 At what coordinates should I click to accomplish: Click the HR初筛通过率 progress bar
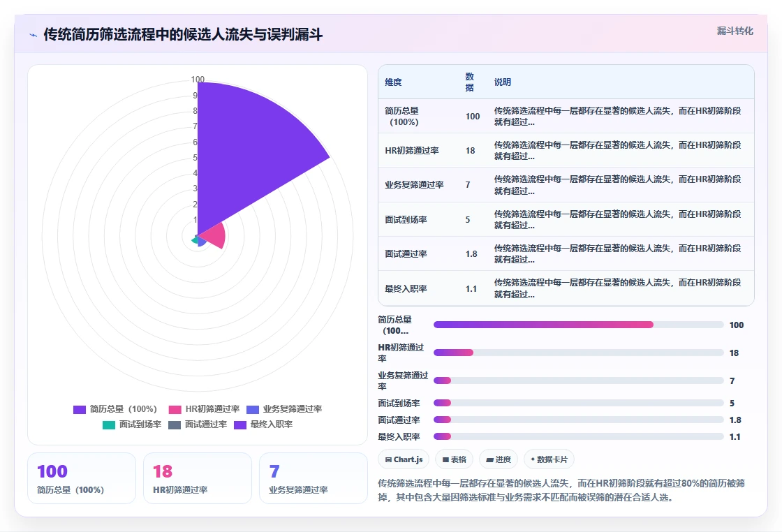579,353
